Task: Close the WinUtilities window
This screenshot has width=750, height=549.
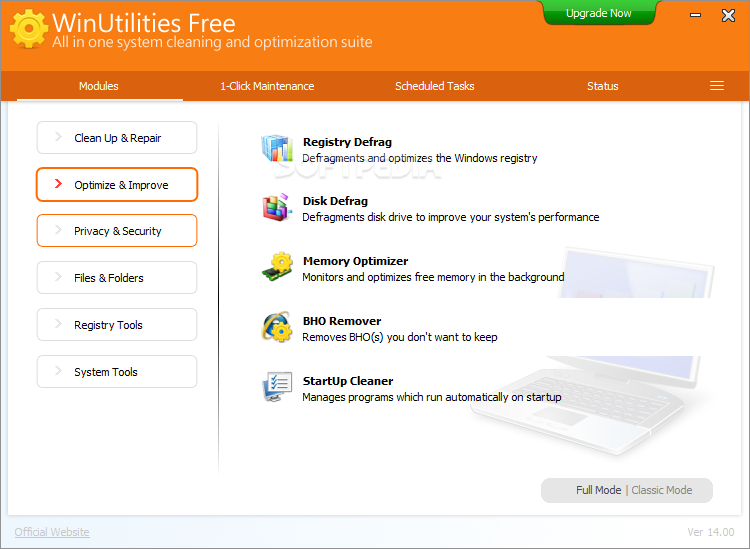Action: (728, 15)
